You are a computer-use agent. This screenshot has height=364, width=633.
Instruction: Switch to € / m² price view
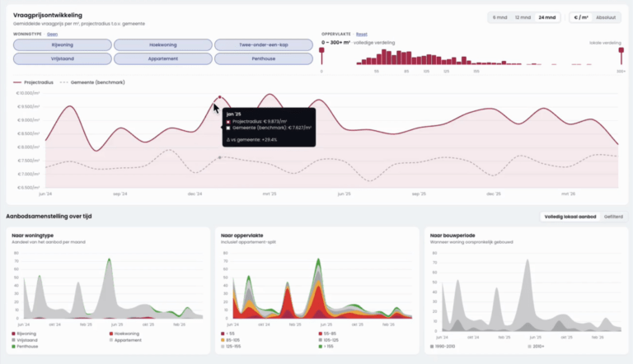pyautogui.click(x=581, y=17)
